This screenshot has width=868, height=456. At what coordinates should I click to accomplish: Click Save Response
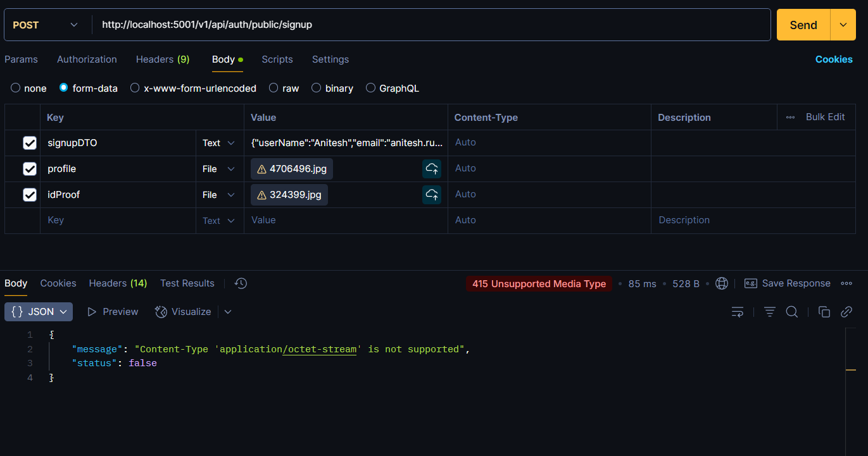796,283
